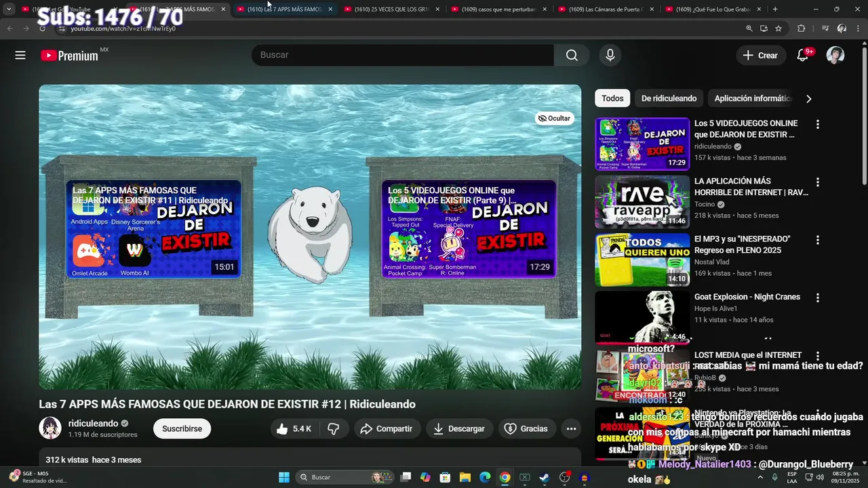Click the search magnifier button
Image resolution: width=868 pixels, height=488 pixels.
(572, 56)
